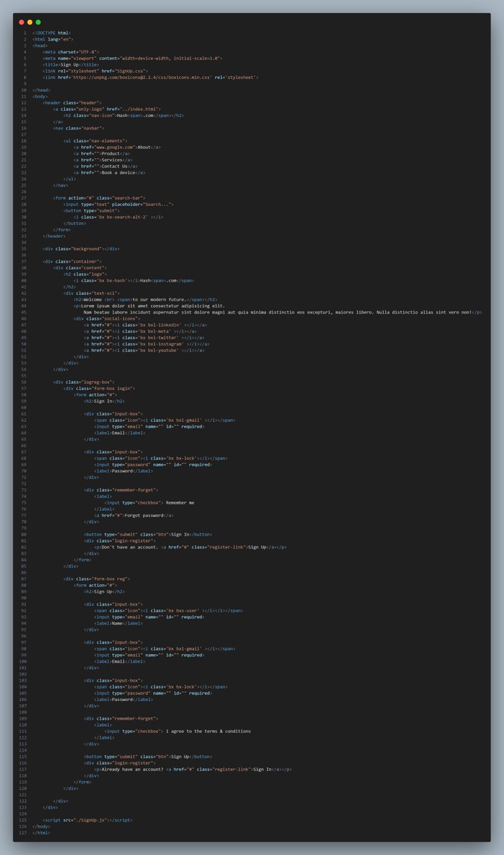Click the red close window dot
This screenshot has width=504, height=855.
point(21,23)
